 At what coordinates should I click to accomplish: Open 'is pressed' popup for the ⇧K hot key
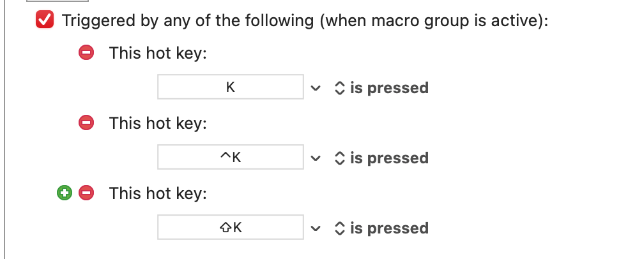point(388,228)
